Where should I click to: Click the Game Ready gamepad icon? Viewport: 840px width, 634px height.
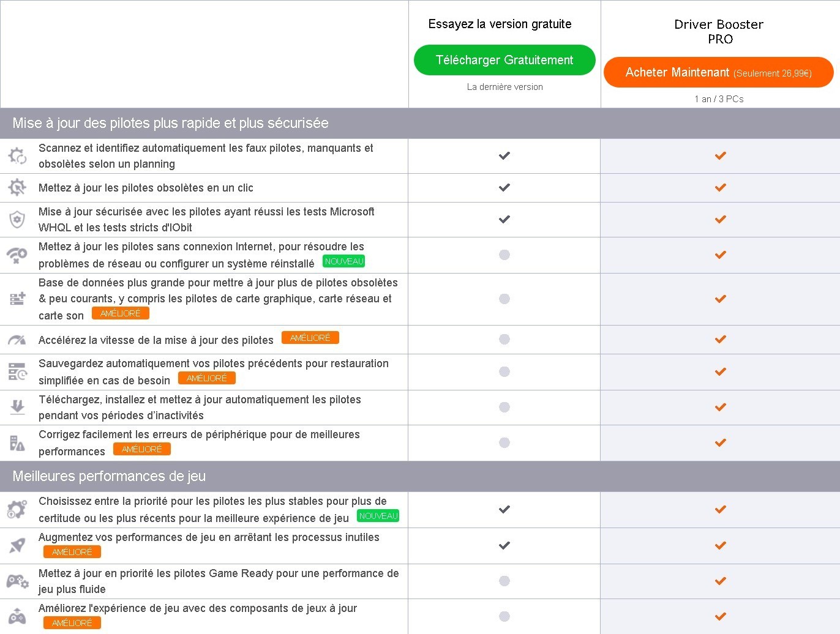coord(17,581)
